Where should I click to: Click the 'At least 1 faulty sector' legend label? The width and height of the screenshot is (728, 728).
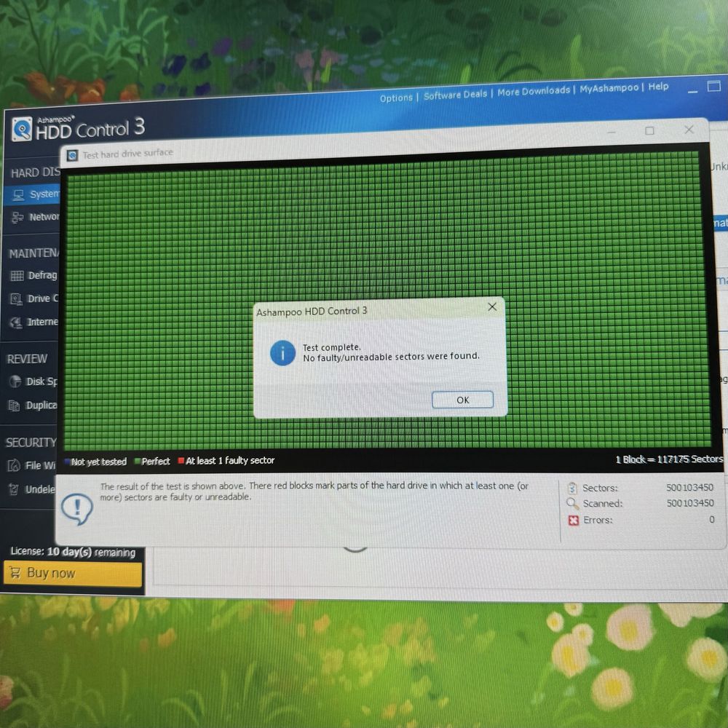click(230, 461)
